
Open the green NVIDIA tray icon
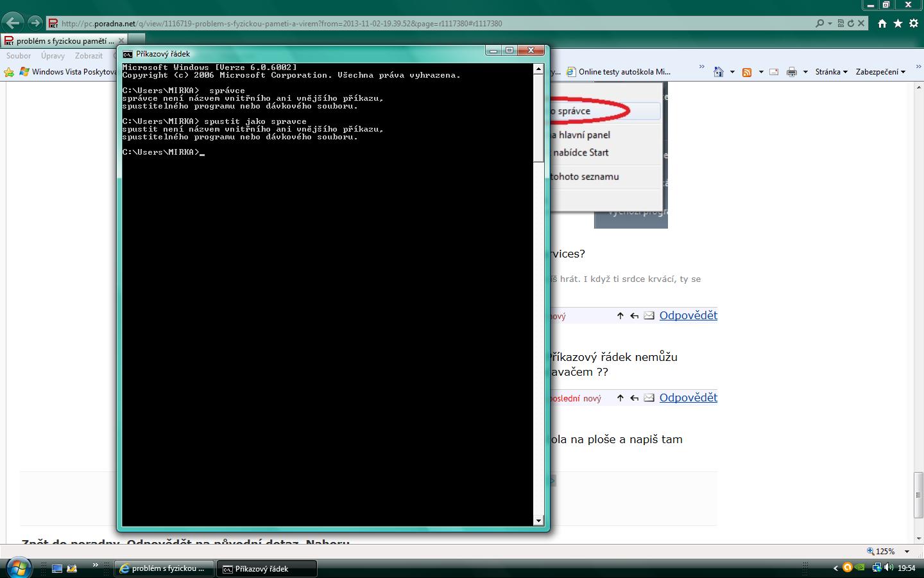pos(860,568)
